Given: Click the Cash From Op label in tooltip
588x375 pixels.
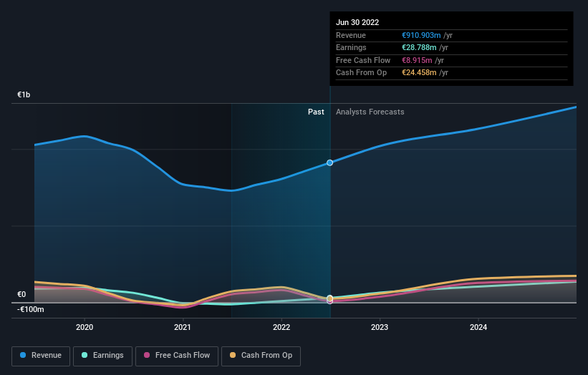Looking at the screenshot, I should [361, 73].
